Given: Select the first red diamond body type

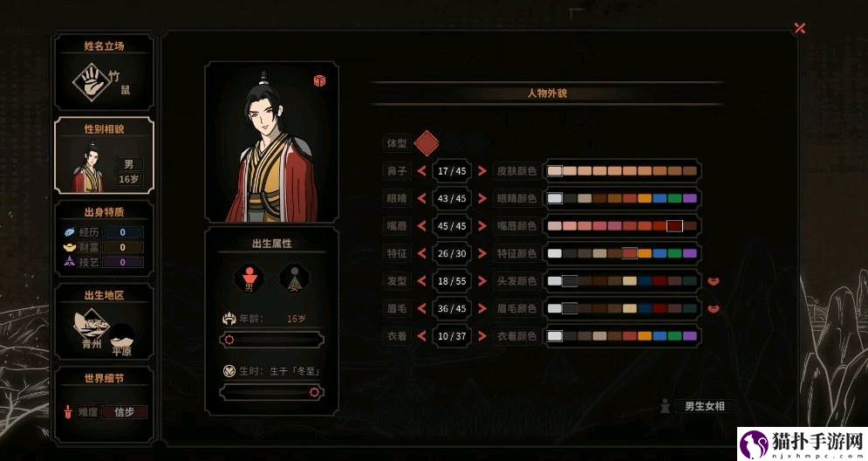Looking at the screenshot, I should [427, 143].
